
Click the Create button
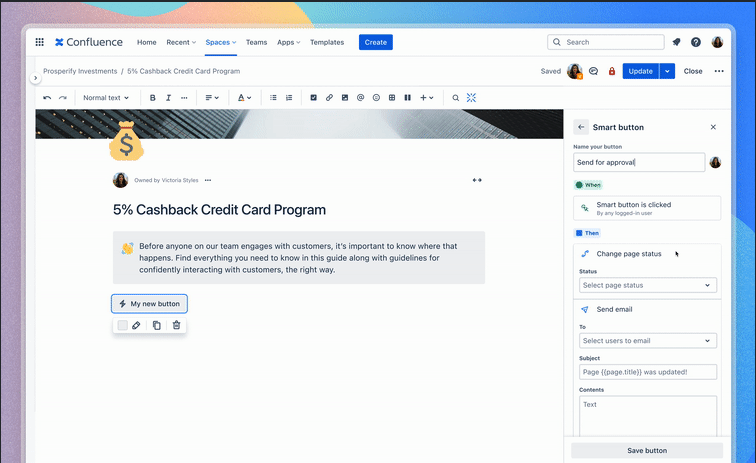tap(376, 42)
